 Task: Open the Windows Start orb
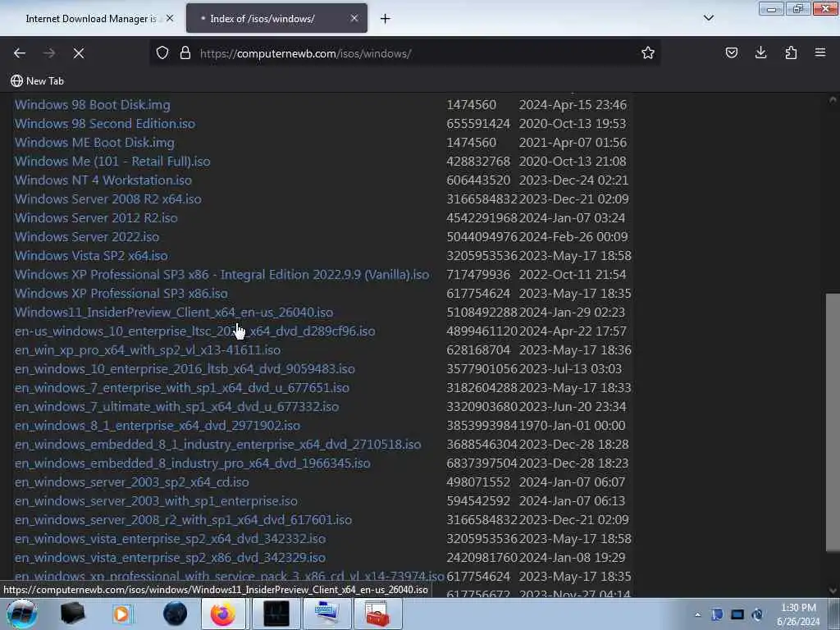click(21, 614)
